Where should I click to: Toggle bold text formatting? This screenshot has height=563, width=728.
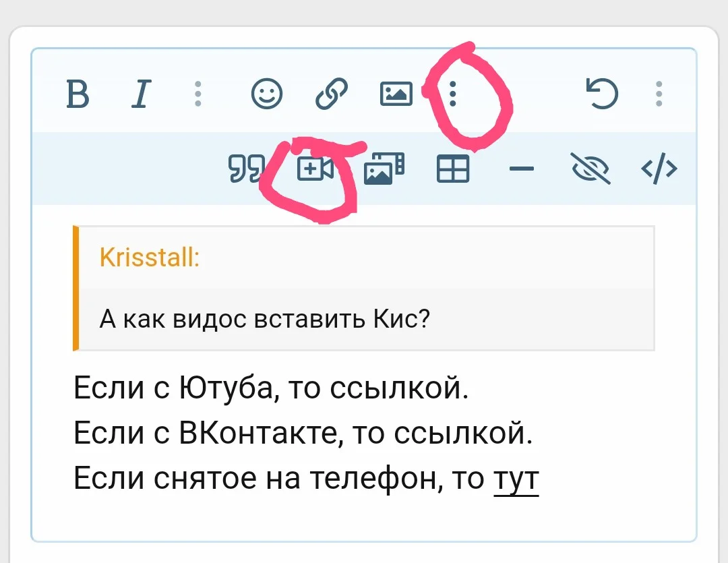tap(79, 94)
